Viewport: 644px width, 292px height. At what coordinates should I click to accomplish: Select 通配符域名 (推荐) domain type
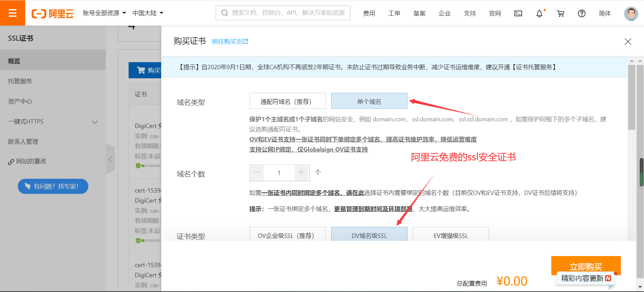point(287,101)
